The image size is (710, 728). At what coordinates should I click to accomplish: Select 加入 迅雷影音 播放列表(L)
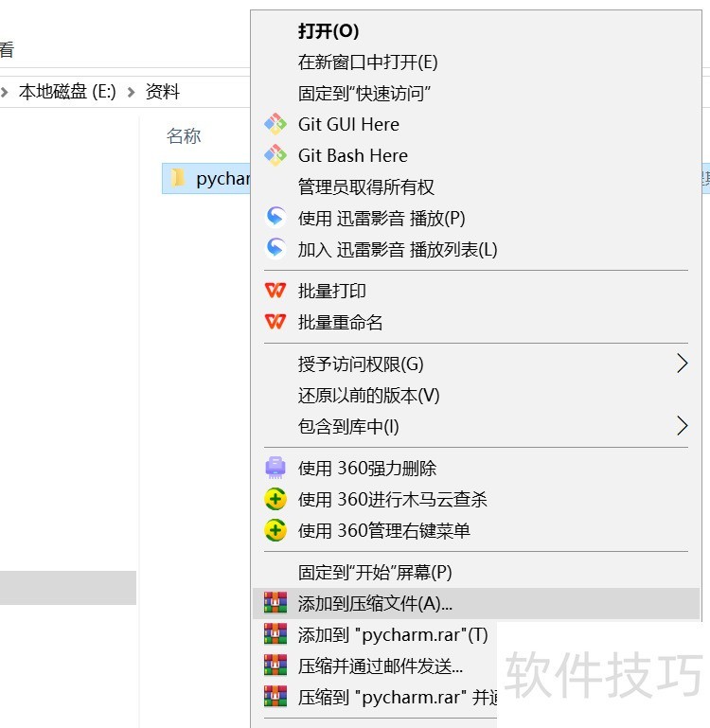pos(476,249)
